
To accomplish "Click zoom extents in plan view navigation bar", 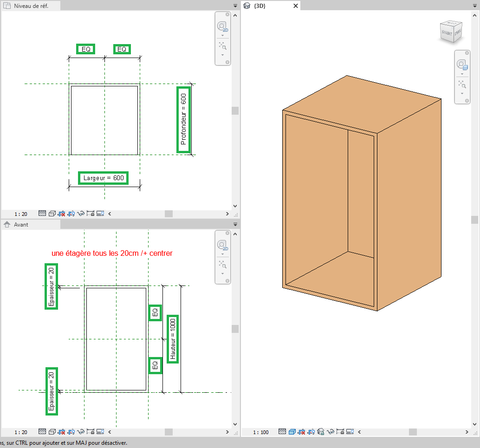I will click(222, 45).
